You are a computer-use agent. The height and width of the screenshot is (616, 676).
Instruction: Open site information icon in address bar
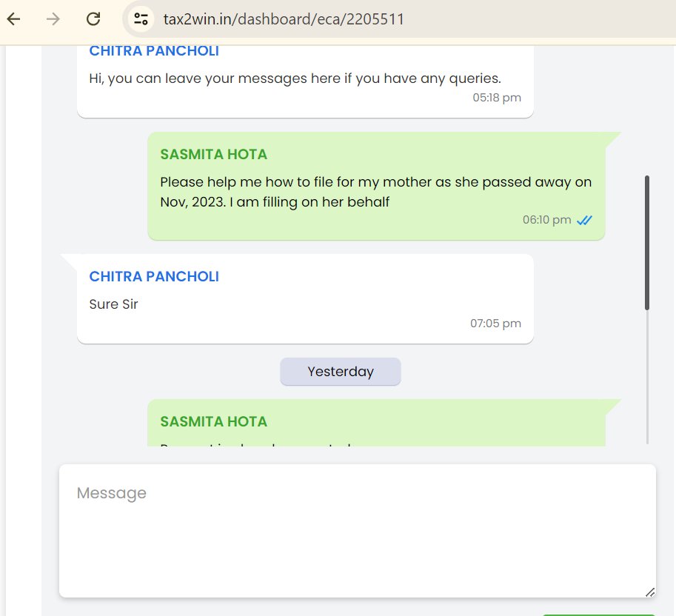click(x=141, y=19)
